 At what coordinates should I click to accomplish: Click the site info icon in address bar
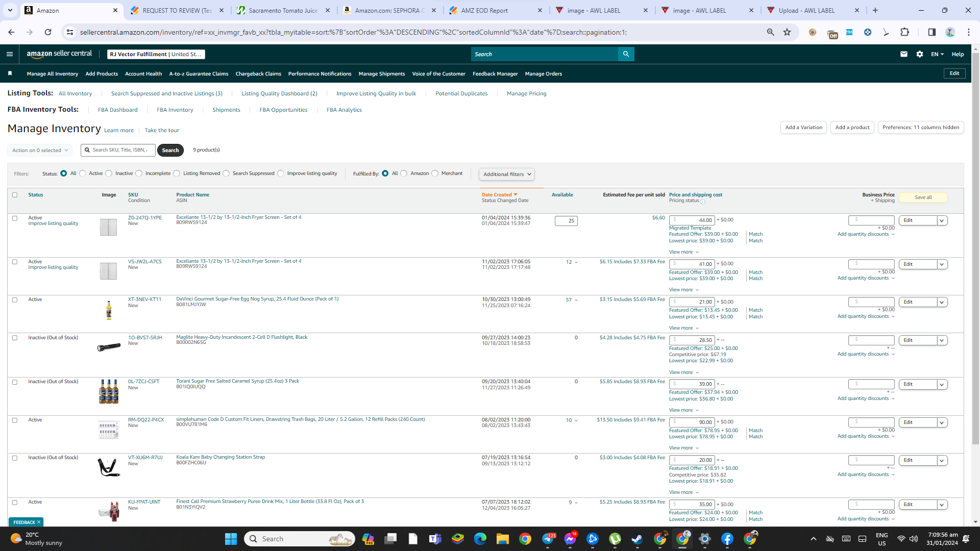(x=70, y=32)
